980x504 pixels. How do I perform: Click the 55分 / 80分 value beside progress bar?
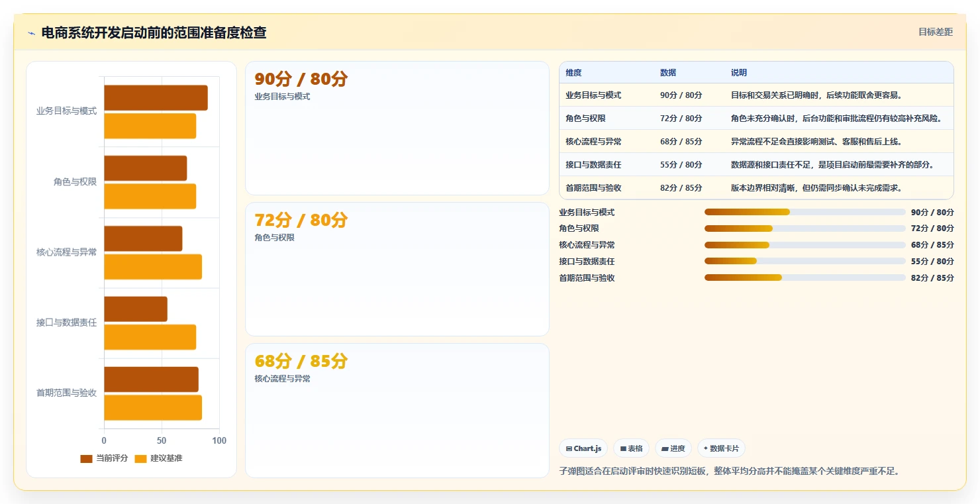[x=932, y=262]
